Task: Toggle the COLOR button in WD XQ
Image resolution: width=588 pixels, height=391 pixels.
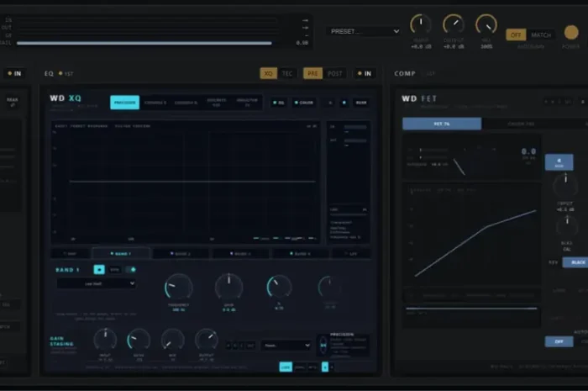Action: coord(304,103)
